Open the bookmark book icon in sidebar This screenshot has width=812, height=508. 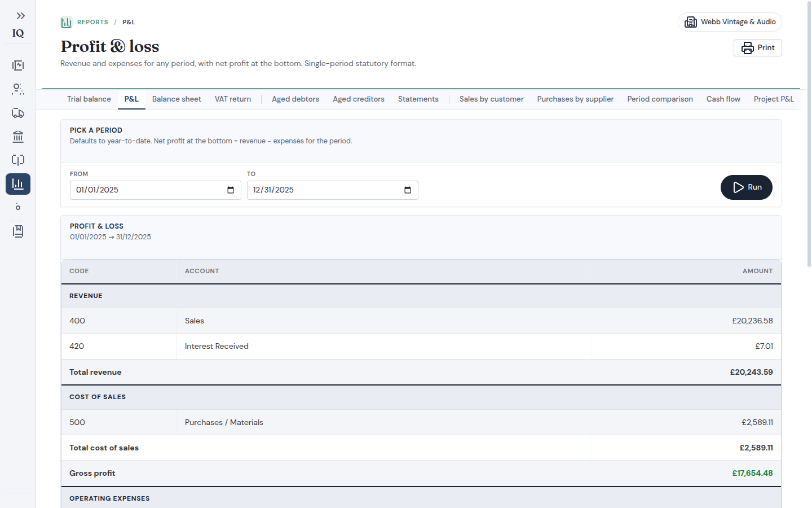pyautogui.click(x=18, y=231)
